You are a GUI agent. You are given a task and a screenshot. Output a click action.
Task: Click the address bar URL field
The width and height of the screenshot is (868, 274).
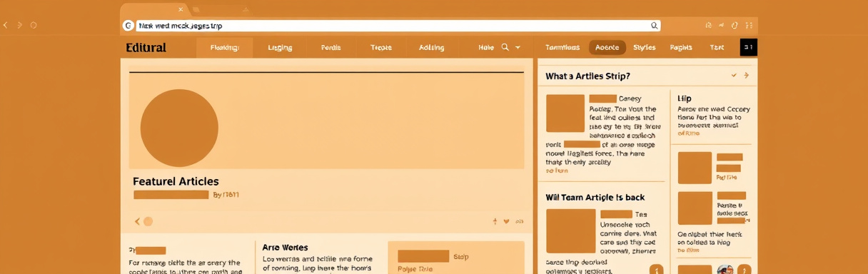click(391, 25)
